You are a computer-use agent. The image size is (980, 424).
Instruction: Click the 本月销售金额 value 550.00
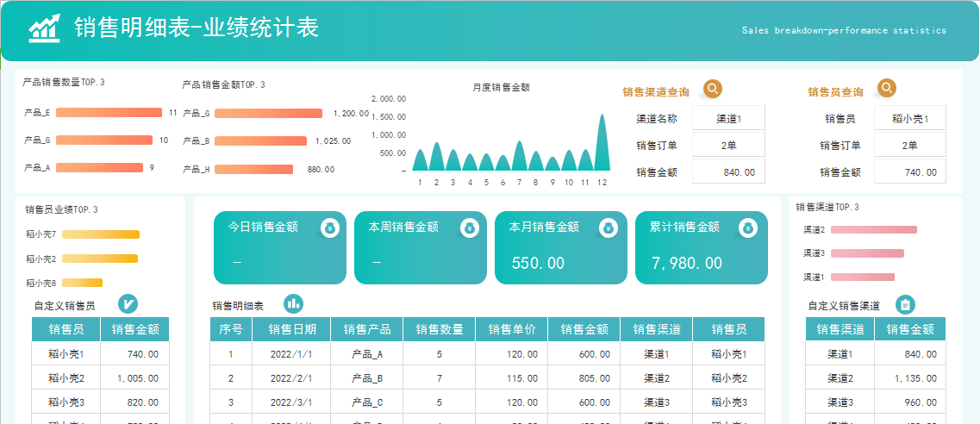tap(538, 263)
